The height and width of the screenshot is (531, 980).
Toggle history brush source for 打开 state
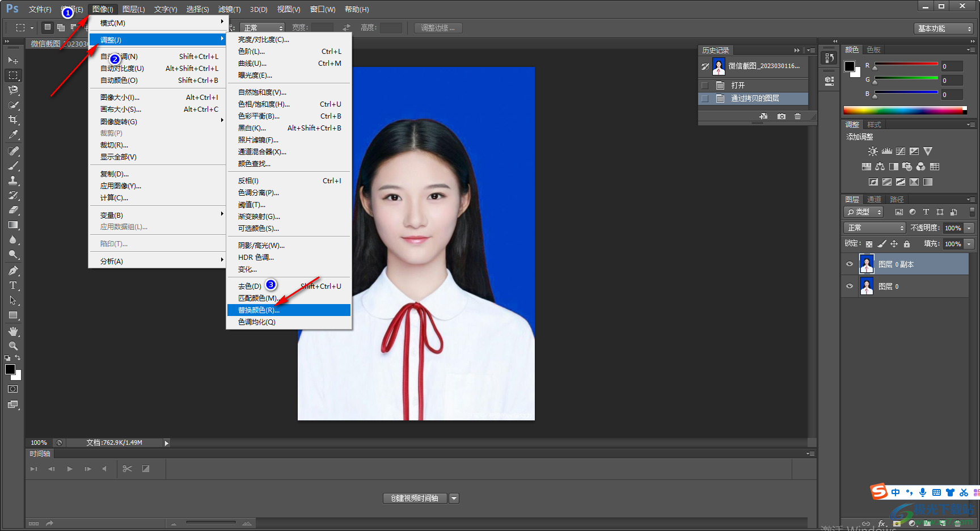point(705,86)
